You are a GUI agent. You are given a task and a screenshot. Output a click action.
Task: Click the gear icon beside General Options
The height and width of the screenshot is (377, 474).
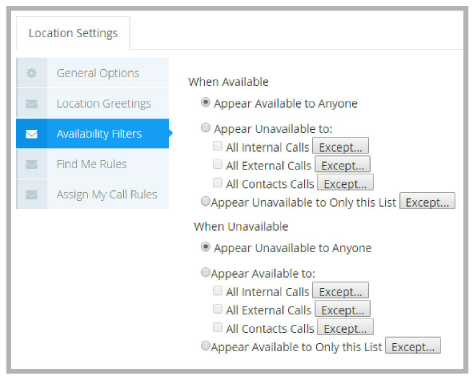pyautogui.click(x=32, y=73)
